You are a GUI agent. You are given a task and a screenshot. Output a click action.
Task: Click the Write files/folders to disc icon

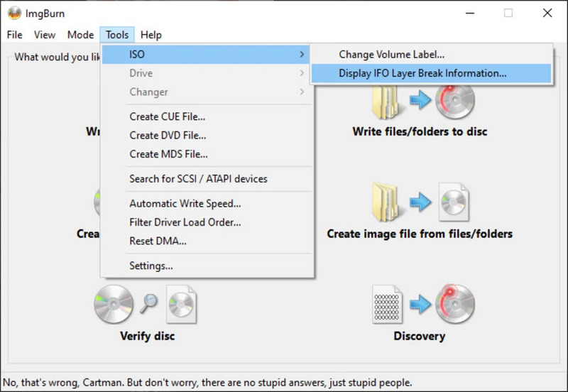tap(420, 102)
